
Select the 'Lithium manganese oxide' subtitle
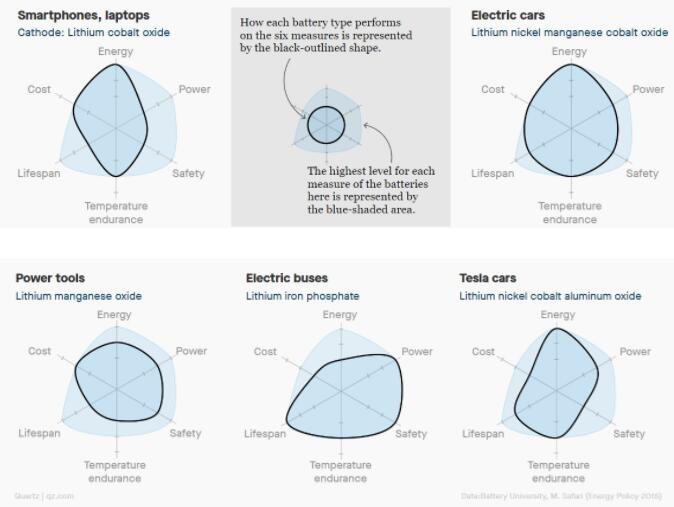(79, 296)
